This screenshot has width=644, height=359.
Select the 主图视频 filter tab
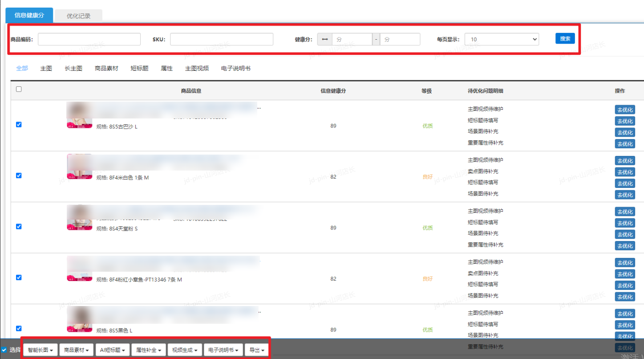click(x=197, y=69)
